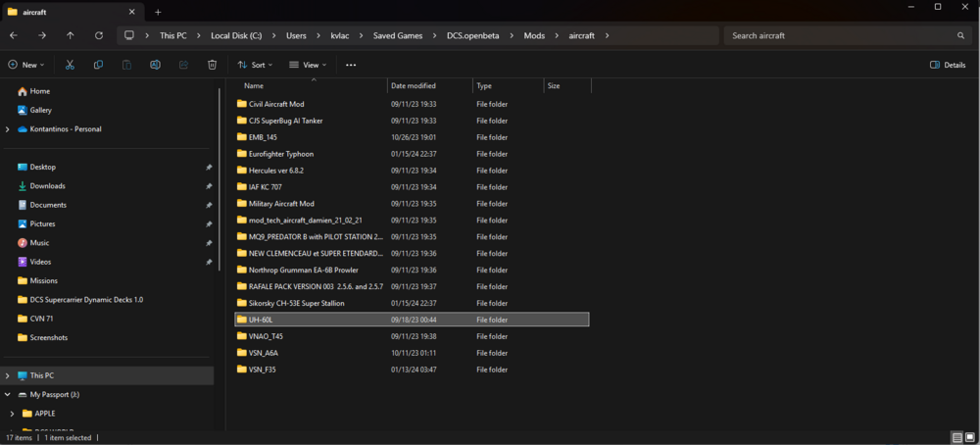Unpin Desktop using its pin icon
This screenshot has width=980, height=445.
click(x=209, y=168)
